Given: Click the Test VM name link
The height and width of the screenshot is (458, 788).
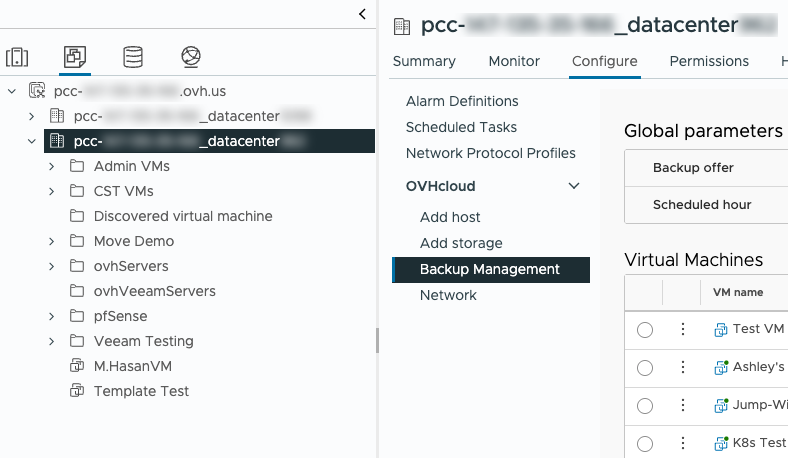Looking at the screenshot, I should click(x=758, y=329).
